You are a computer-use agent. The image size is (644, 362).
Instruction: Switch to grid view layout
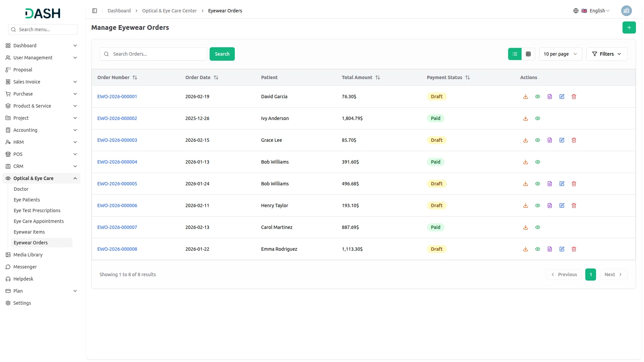528,54
